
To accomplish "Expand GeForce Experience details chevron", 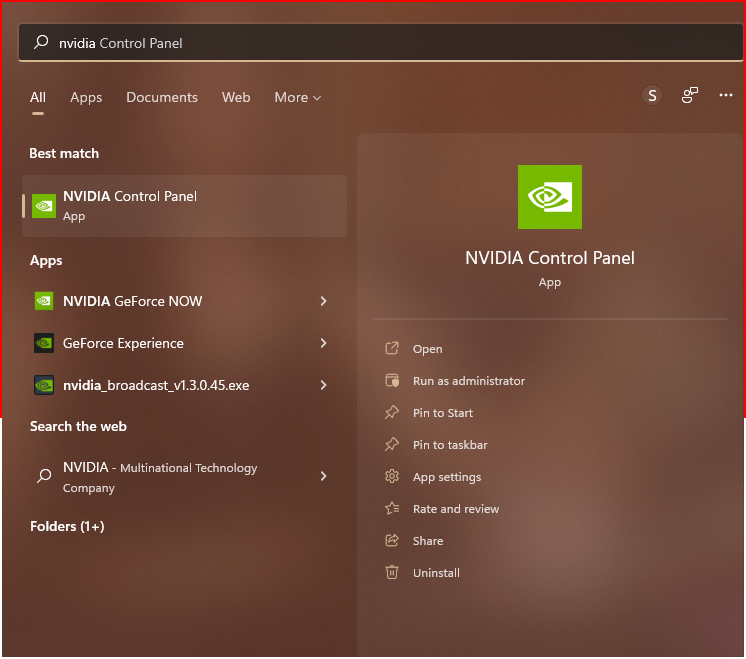I will click(x=324, y=343).
